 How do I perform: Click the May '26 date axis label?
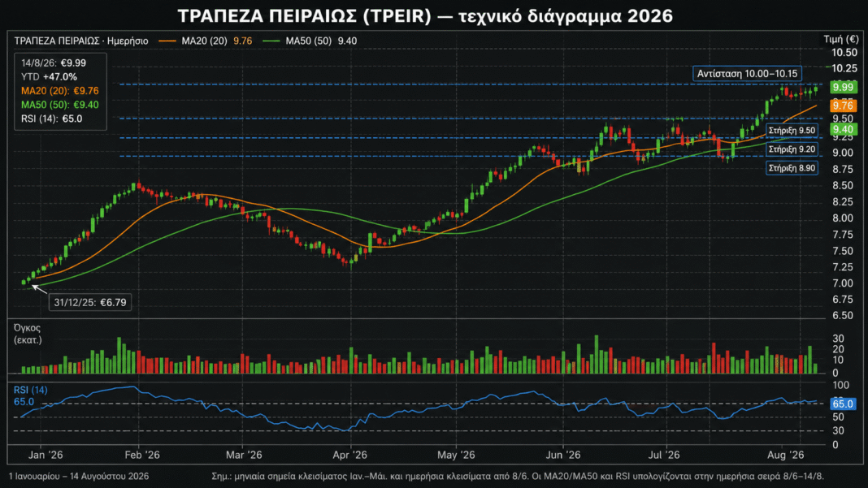[456, 455]
